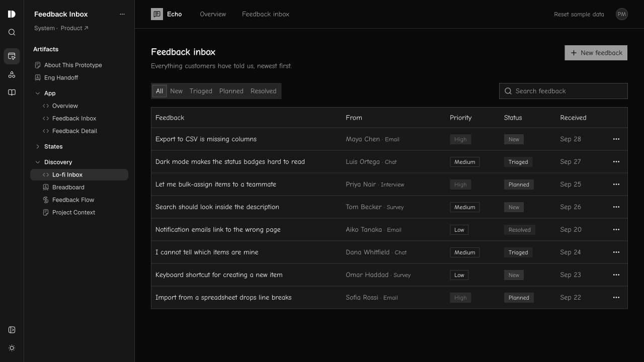The image size is (644, 362).
Task: Open the Eng Handoff artifact
Action: pyautogui.click(x=79, y=77)
